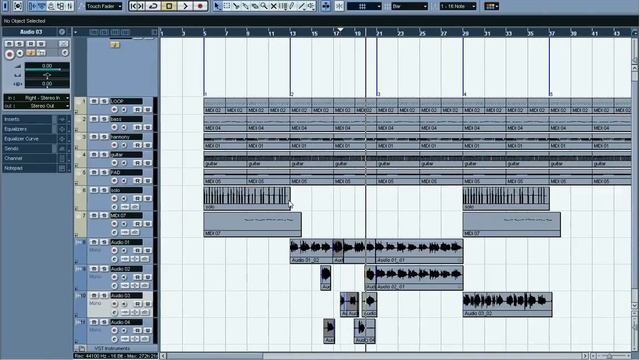Click the Inspector delay value field

pyautogui.click(x=47, y=84)
